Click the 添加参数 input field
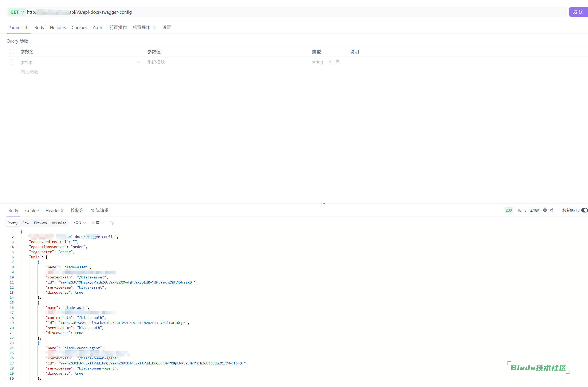This screenshot has height=387, width=588. pos(30,72)
